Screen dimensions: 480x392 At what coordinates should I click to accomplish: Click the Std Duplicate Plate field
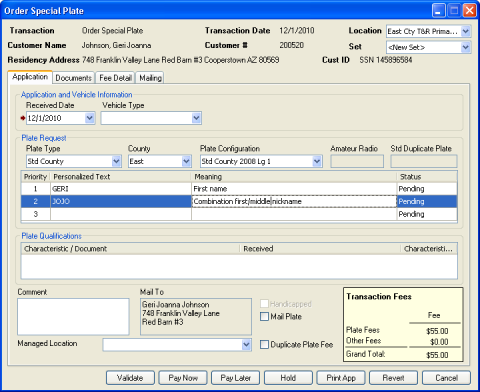(424, 161)
